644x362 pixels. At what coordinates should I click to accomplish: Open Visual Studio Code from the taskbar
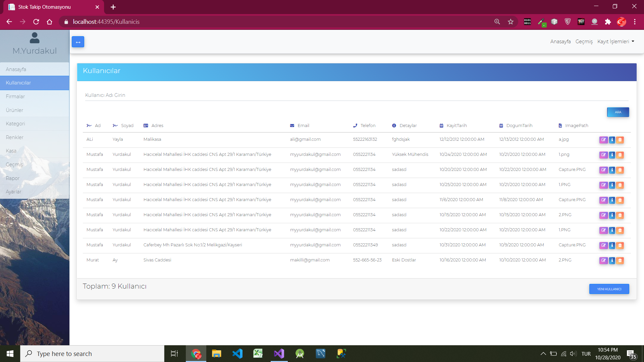point(237,353)
